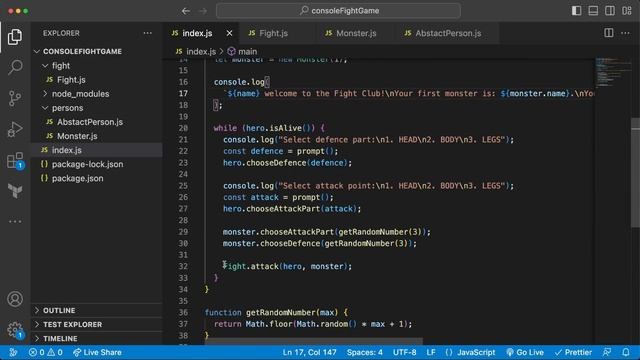Open package-lock.json in the explorer
Image resolution: width=640 pixels, height=360 pixels.
pos(97,164)
